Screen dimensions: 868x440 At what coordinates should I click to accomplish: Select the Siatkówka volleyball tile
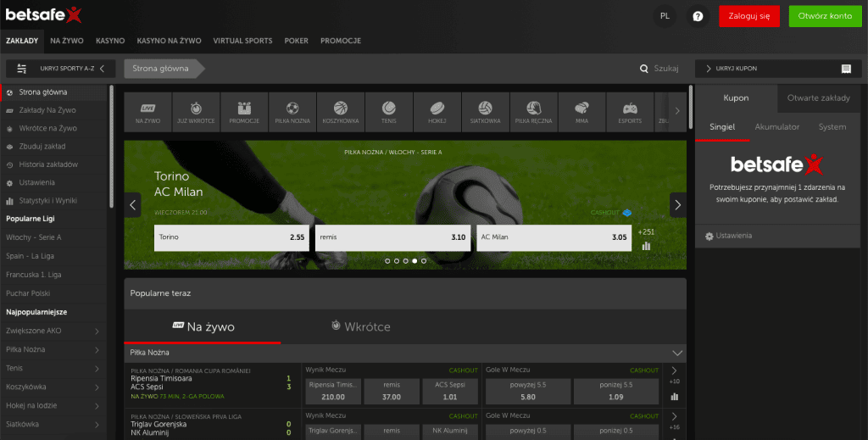click(485, 113)
